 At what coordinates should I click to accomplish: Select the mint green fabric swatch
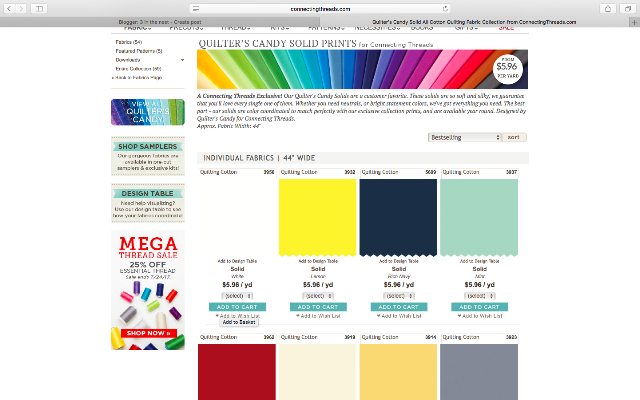(x=479, y=218)
